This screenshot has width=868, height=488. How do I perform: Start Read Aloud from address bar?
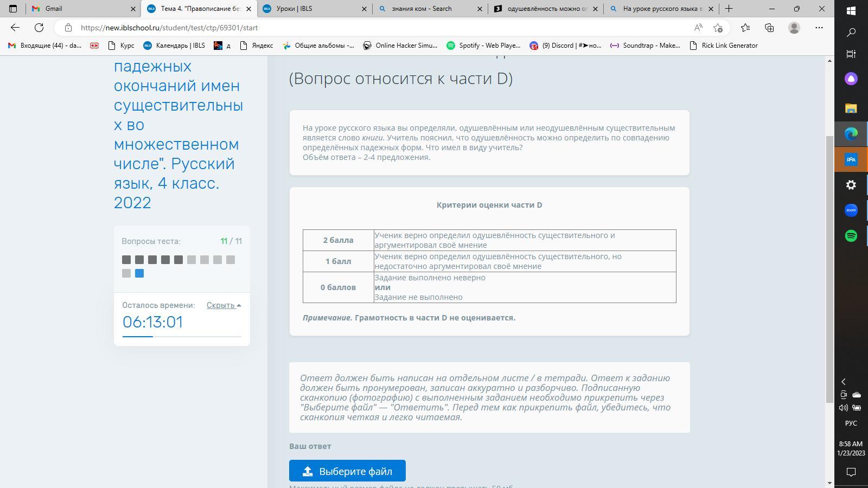[698, 28]
